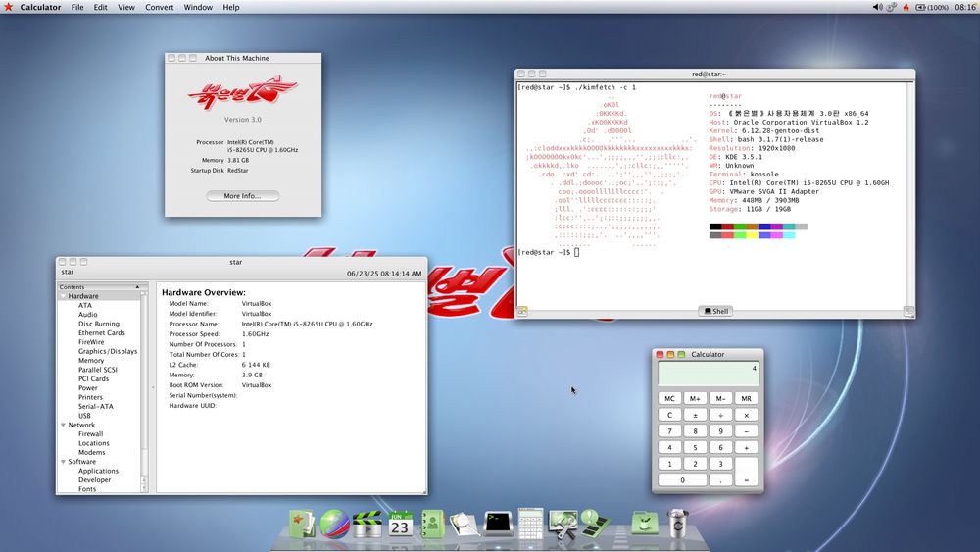This screenshot has height=552, width=980.
Task: Click the More Info... button
Action: click(242, 196)
